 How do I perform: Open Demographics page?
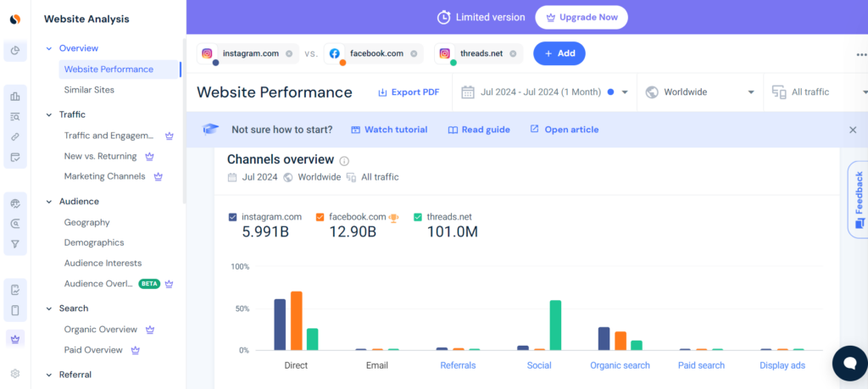[x=94, y=243]
